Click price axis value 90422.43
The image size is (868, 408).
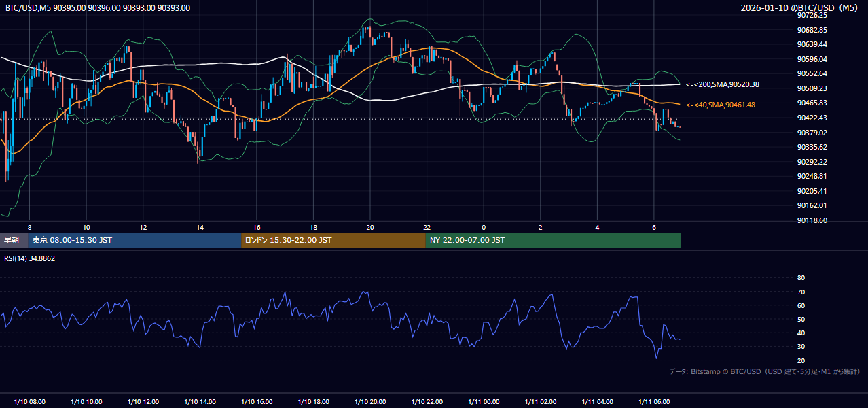click(x=812, y=118)
